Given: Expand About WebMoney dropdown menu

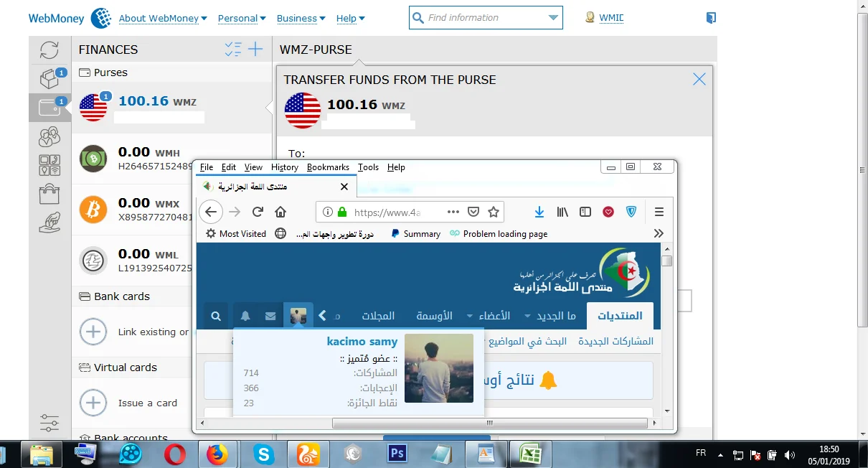Looking at the screenshot, I should pos(163,19).
